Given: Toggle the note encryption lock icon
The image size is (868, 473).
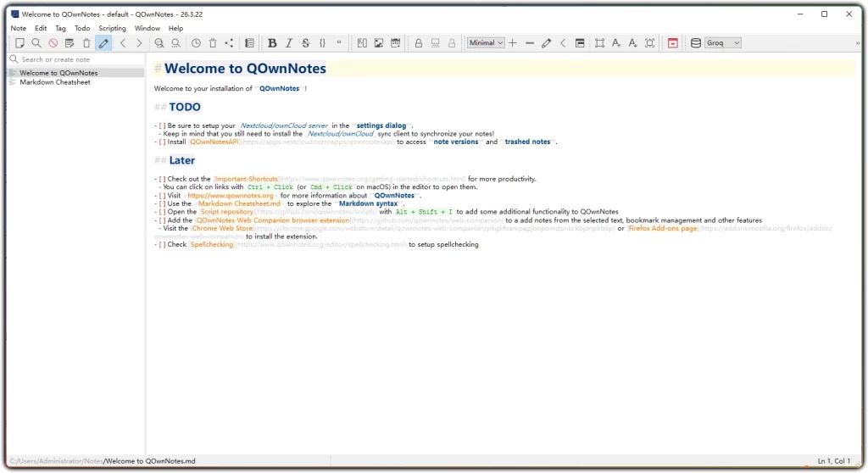Looking at the screenshot, I should tap(418, 43).
